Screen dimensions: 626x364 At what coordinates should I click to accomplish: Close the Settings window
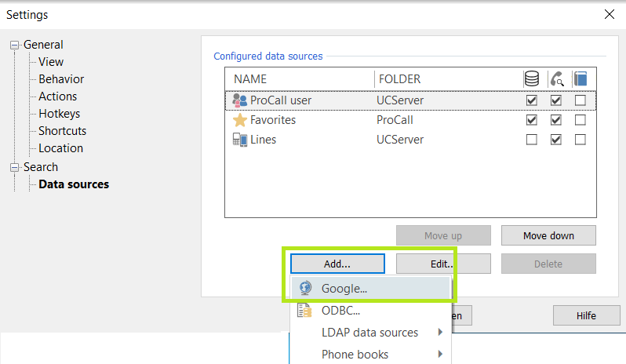click(609, 13)
